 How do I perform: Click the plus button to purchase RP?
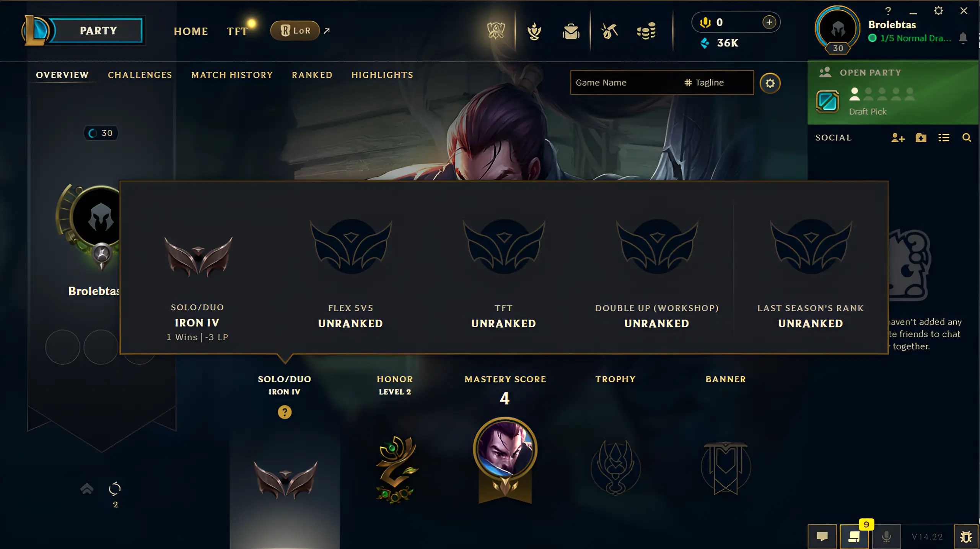pos(768,22)
